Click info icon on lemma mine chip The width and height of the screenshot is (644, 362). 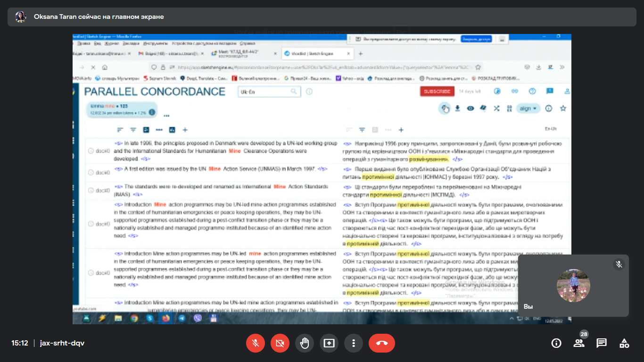pos(152,112)
